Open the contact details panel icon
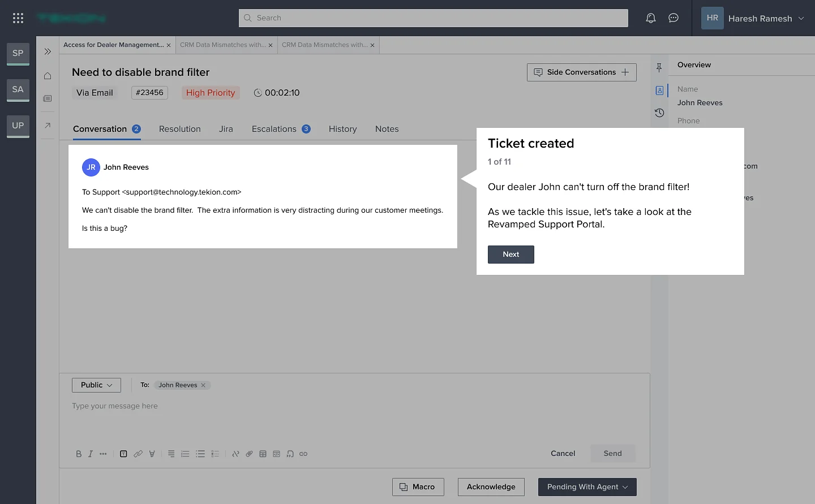815x504 pixels. pyautogui.click(x=659, y=91)
